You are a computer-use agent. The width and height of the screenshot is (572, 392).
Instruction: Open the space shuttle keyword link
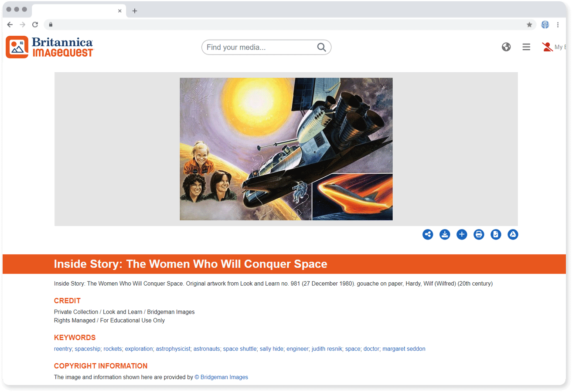pyautogui.click(x=240, y=349)
